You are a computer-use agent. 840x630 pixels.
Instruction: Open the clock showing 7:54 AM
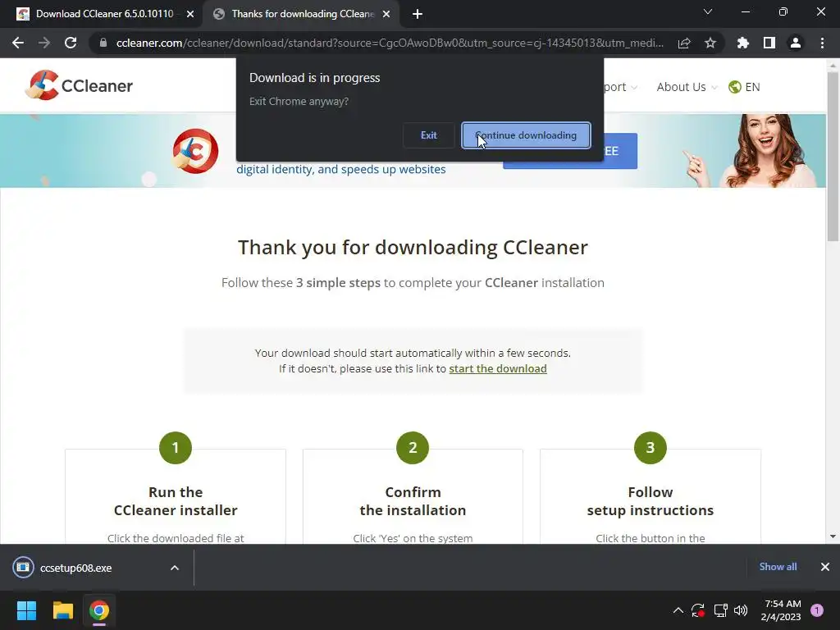[x=781, y=610]
